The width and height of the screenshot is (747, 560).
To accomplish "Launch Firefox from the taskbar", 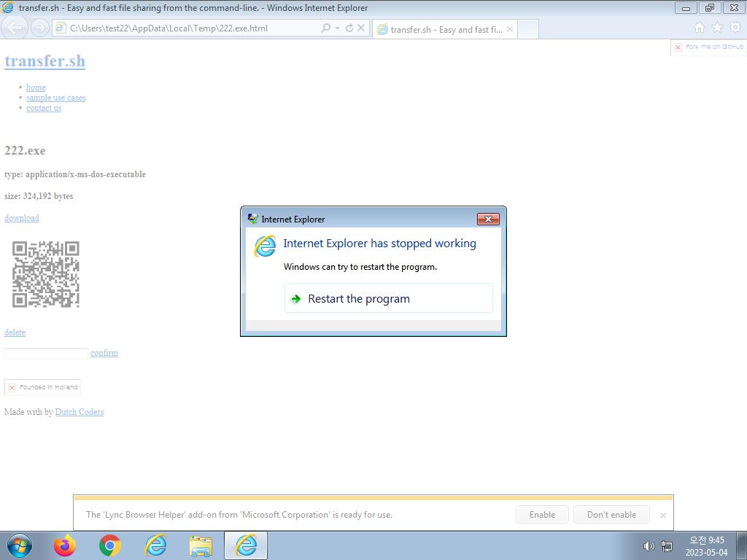I will click(64, 545).
